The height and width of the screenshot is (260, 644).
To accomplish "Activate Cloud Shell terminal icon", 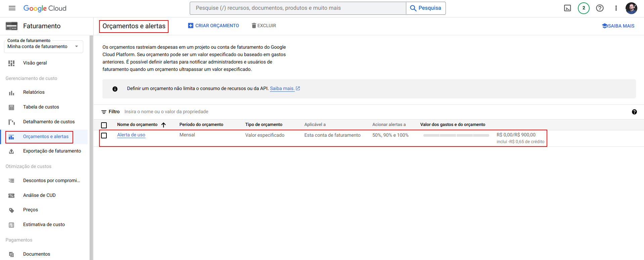I will click(x=567, y=8).
